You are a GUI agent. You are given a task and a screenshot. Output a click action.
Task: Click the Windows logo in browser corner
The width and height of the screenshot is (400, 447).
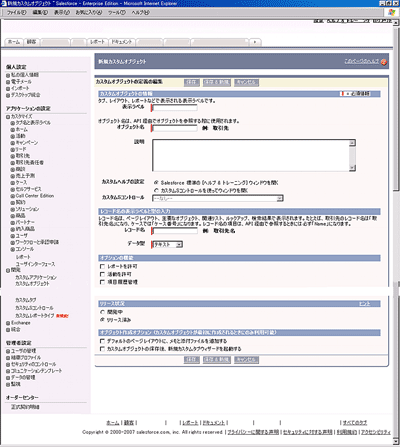pos(392,13)
